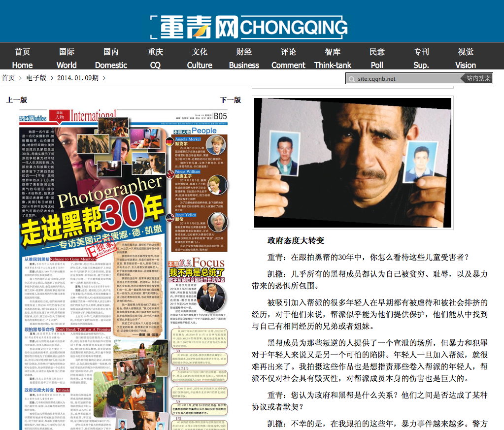Go to the 国内 Domestic section

111,58
